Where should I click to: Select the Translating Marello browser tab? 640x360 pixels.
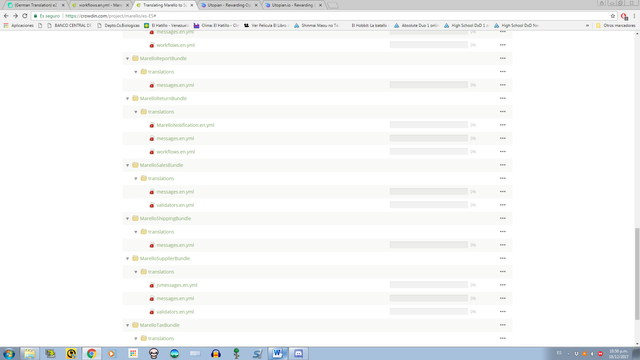click(164, 5)
